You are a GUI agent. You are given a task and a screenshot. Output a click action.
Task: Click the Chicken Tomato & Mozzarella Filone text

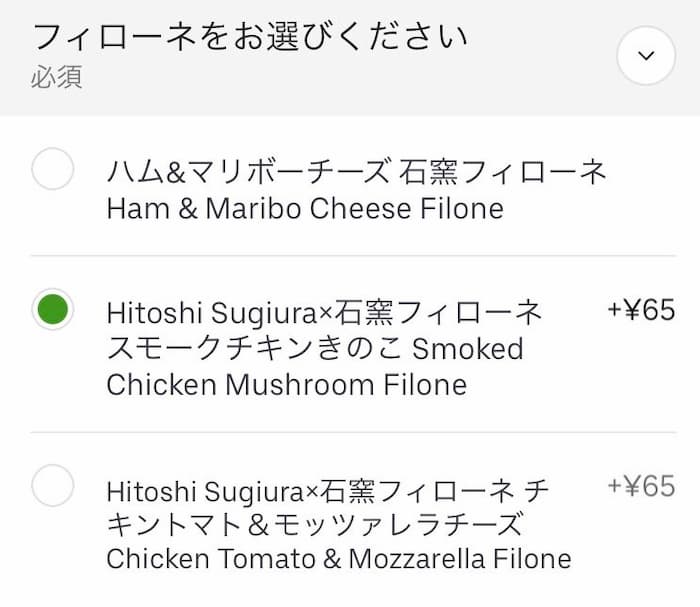(338, 559)
